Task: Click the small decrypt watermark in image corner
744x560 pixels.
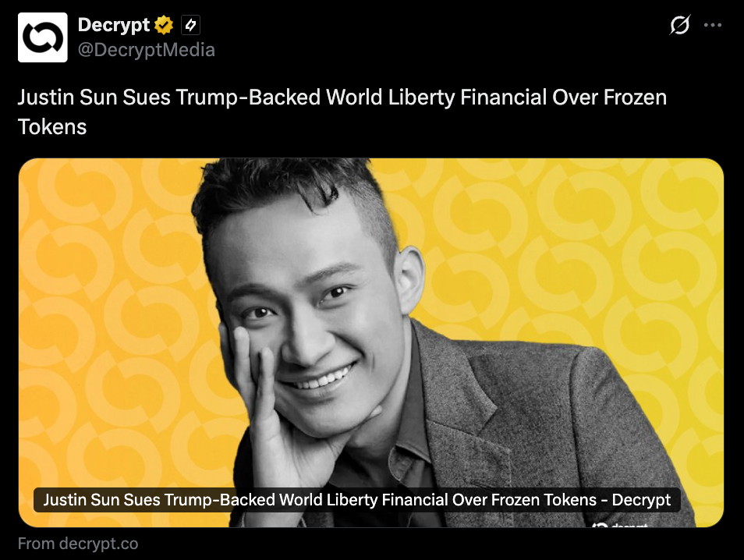Action: pyautogui.click(x=621, y=524)
